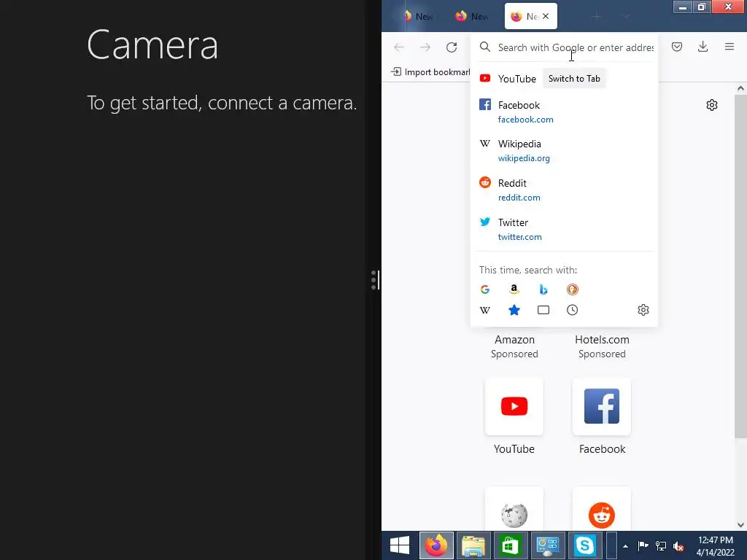Image resolution: width=747 pixels, height=560 pixels.
Task: Open the Wikipedia globe tile
Action: point(514,510)
